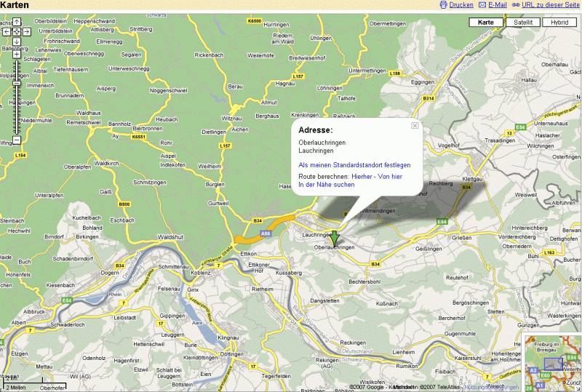The width and height of the screenshot is (582, 392).
Task: Zoom out with the minus button
Action: coord(17,140)
